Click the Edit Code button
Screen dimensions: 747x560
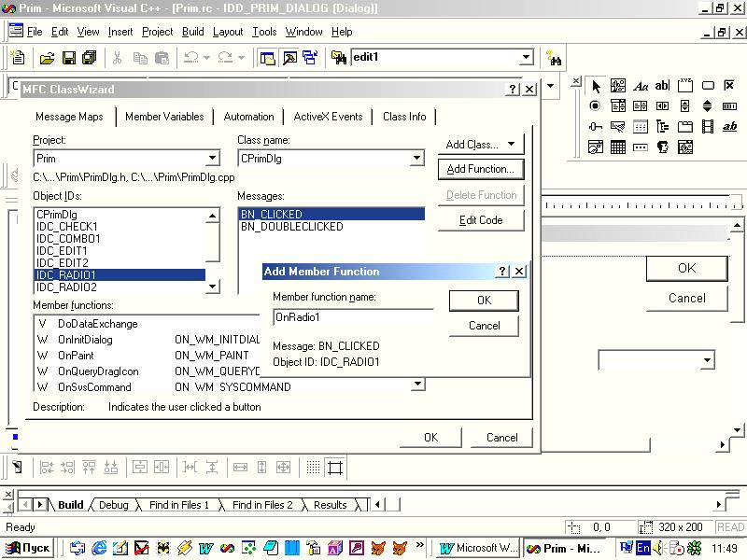point(481,220)
